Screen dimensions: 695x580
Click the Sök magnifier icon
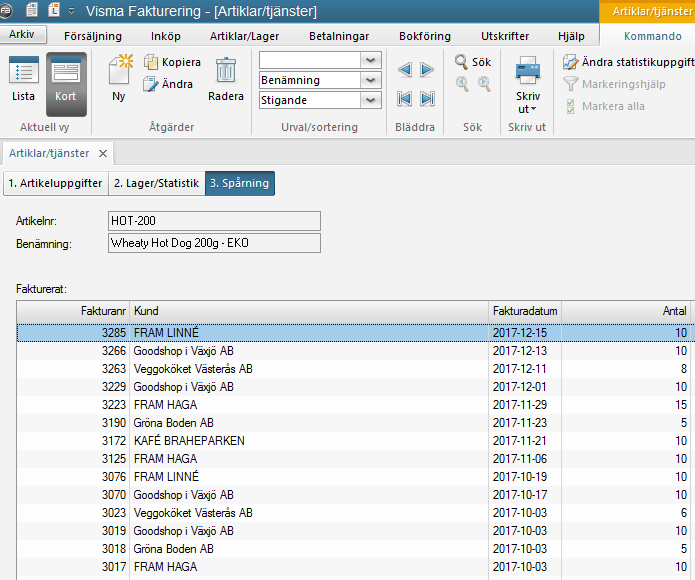[463, 62]
